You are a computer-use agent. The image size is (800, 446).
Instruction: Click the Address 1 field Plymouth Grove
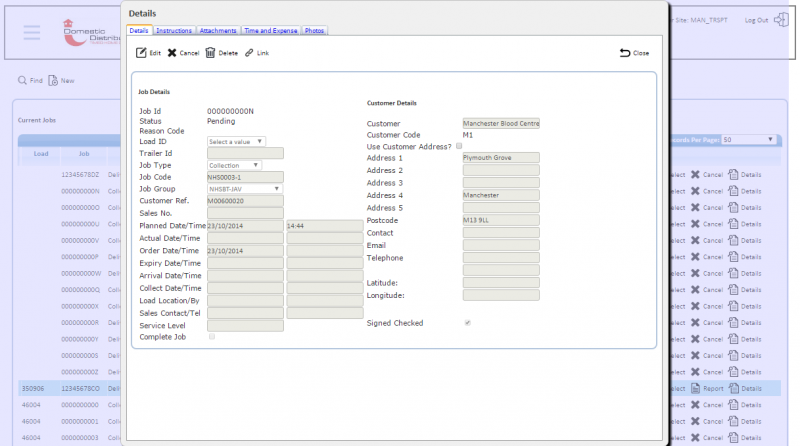pos(501,158)
